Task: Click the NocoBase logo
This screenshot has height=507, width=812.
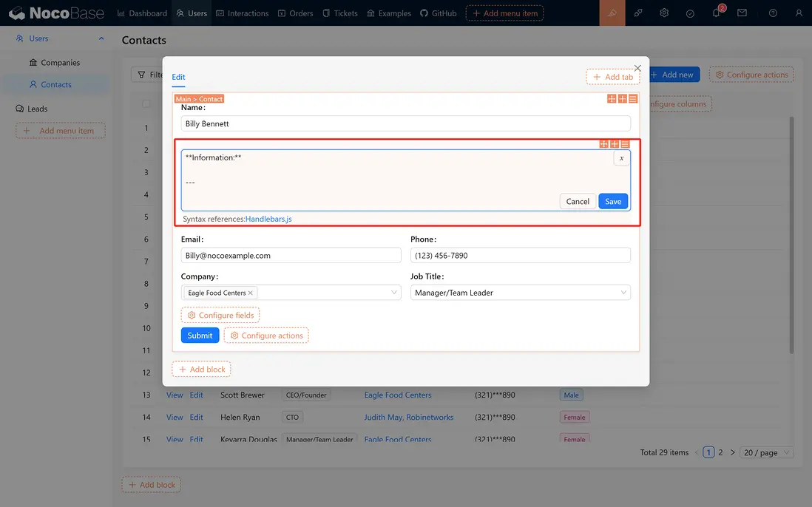Action: pos(56,13)
